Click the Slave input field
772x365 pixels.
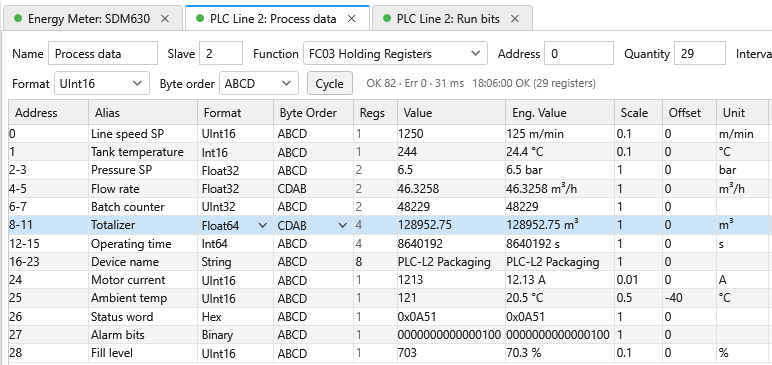click(x=221, y=54)
